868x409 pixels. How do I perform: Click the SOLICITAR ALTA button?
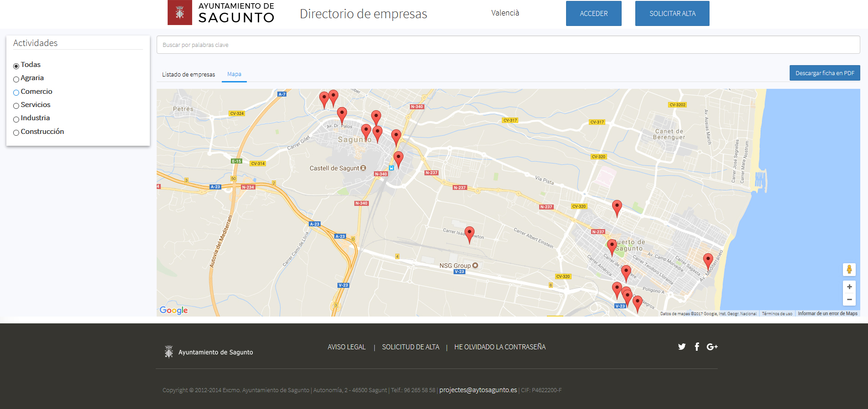(672, 14)
